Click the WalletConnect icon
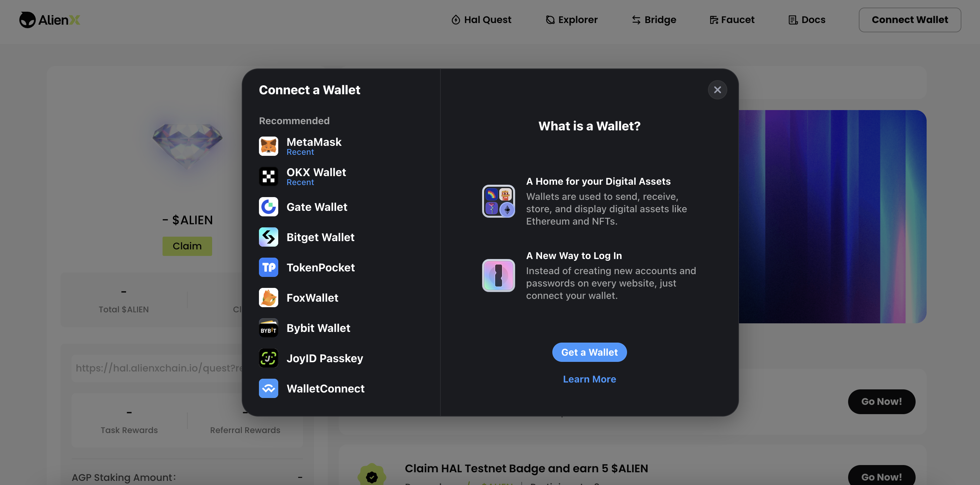This screenshot has width=980, height=485. pos(268,388)
